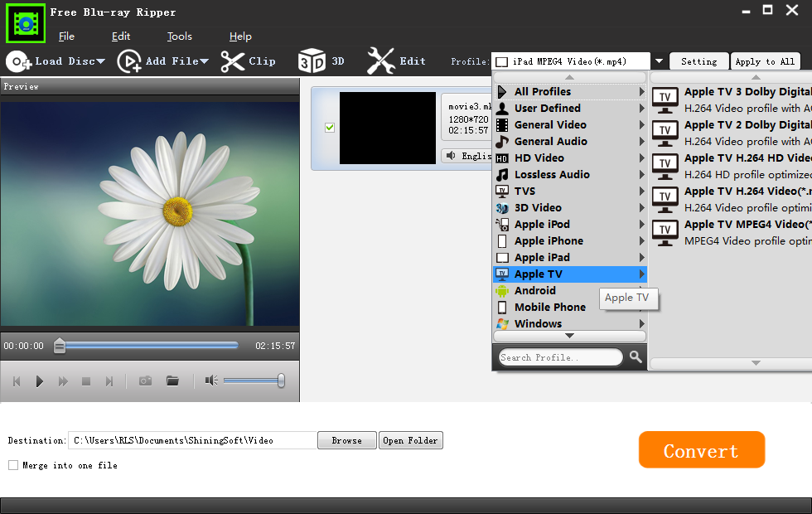The image size is (812, 514).
Task: Mute audio with the speaker icon
Action: click(x=211, y=381)
